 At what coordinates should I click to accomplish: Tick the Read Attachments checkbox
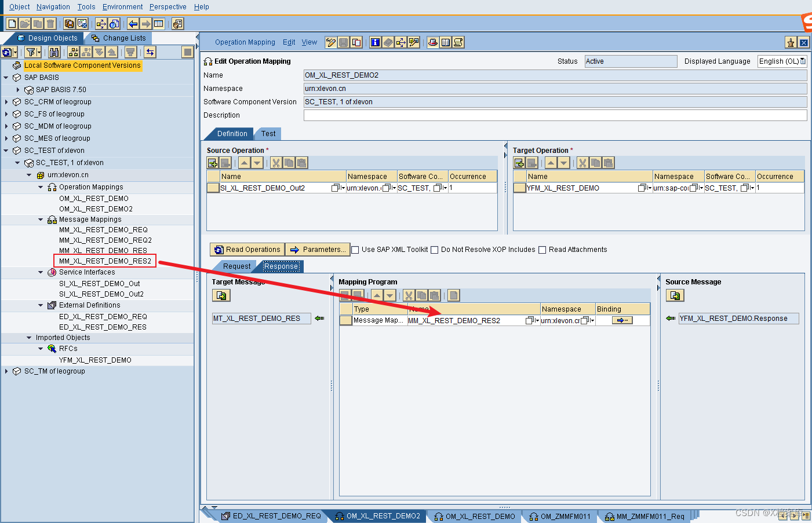[x=542, y=250]
